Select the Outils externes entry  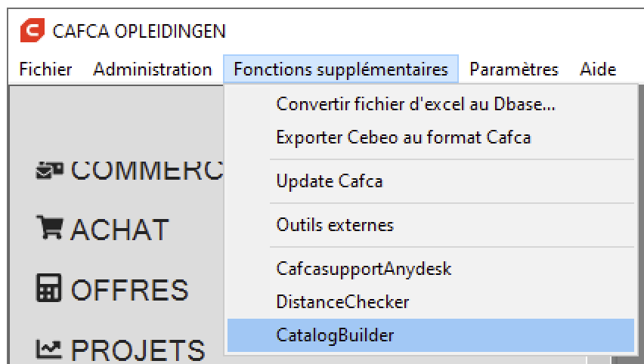point(431,225)
